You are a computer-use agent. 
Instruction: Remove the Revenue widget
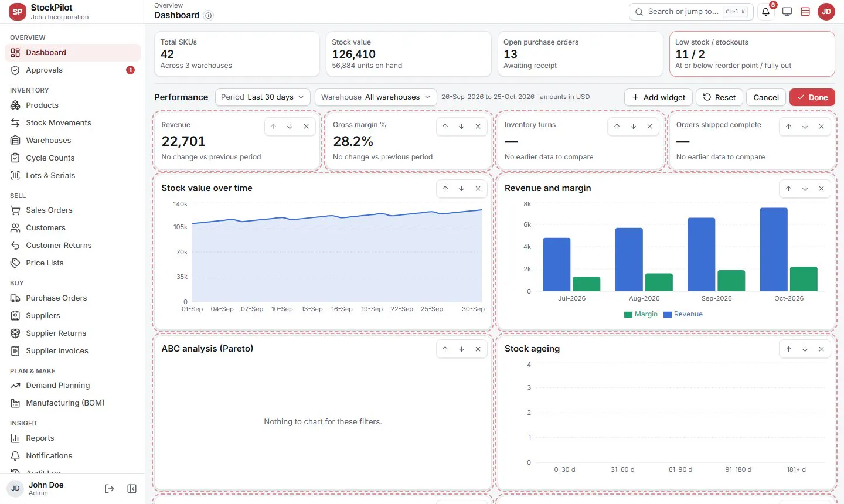pos(306,127)
